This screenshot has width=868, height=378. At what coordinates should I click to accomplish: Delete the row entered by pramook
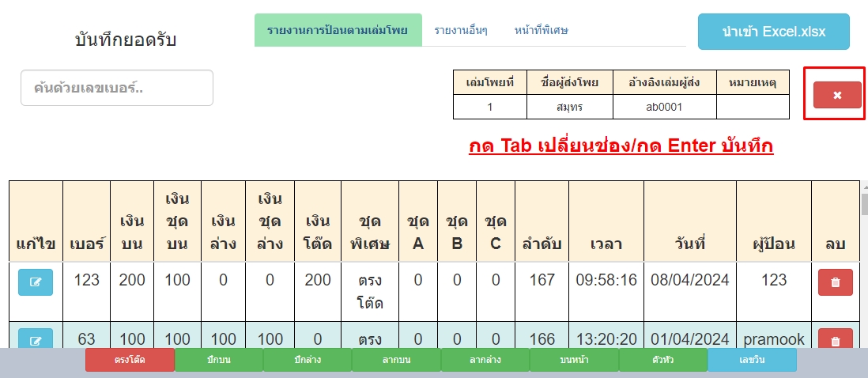pos(835,340)
